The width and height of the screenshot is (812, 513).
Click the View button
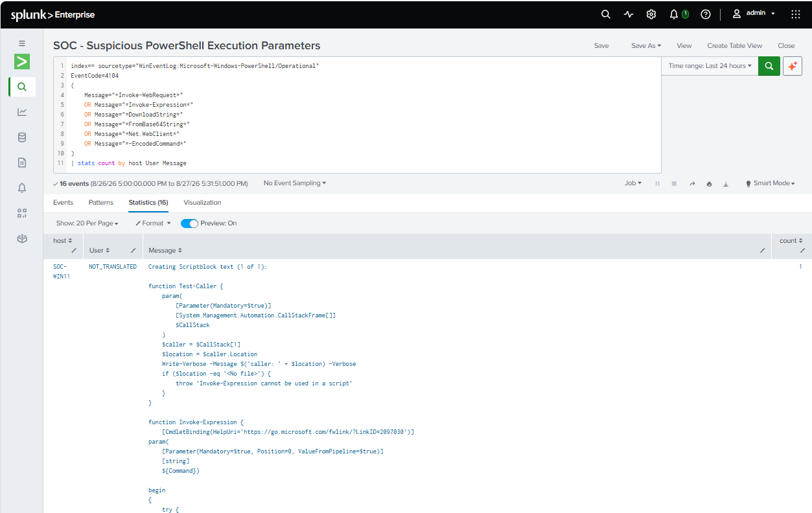(684, 46)
